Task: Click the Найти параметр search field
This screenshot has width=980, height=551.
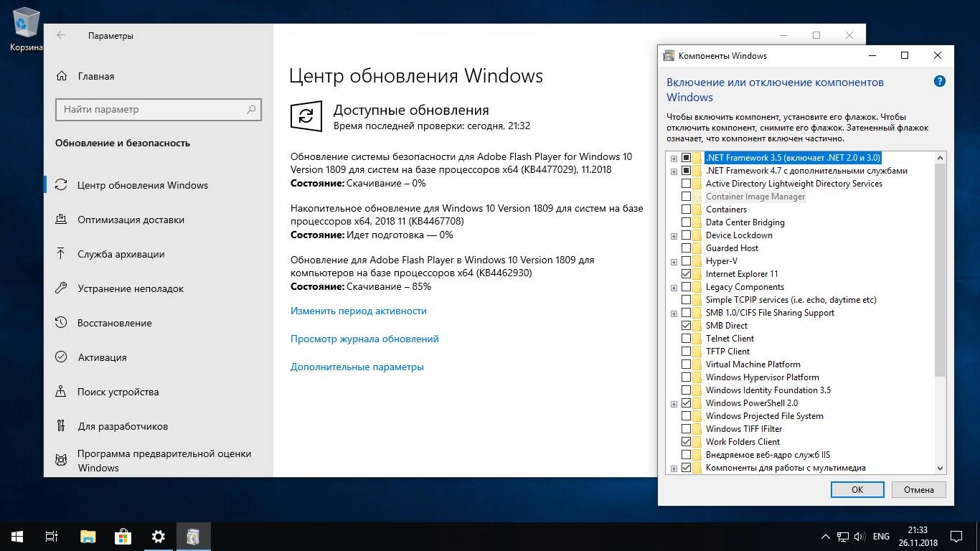Action: (159, 110)
